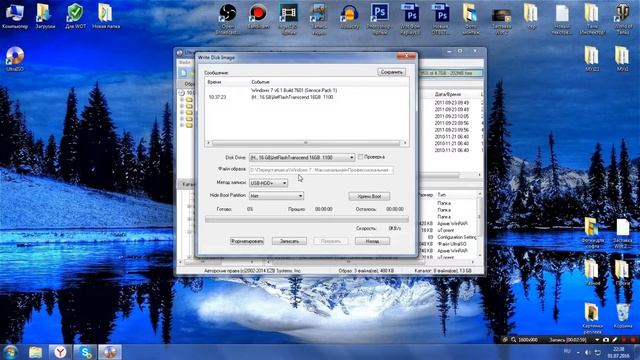Click the Bandicam pencil draw icon

(615, 340)
